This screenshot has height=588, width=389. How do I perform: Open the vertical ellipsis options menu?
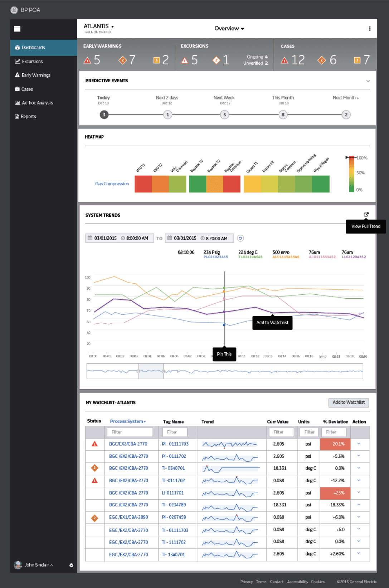pyautogui.click(x=370, y=29)
